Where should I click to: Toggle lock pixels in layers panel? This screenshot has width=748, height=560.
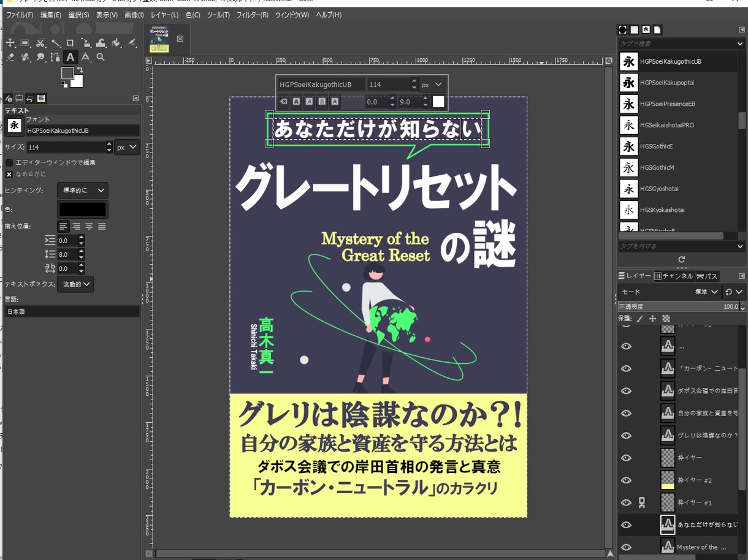[640, 319]
